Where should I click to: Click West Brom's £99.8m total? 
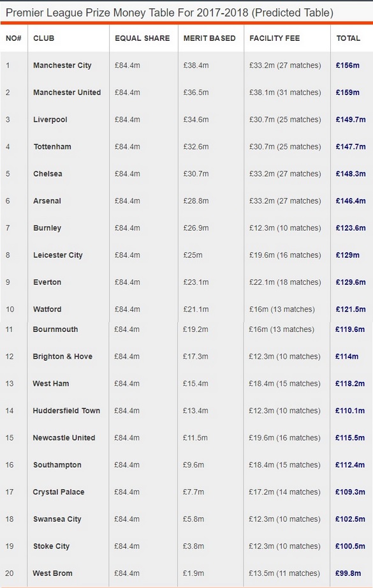click(x=348, y=573)
